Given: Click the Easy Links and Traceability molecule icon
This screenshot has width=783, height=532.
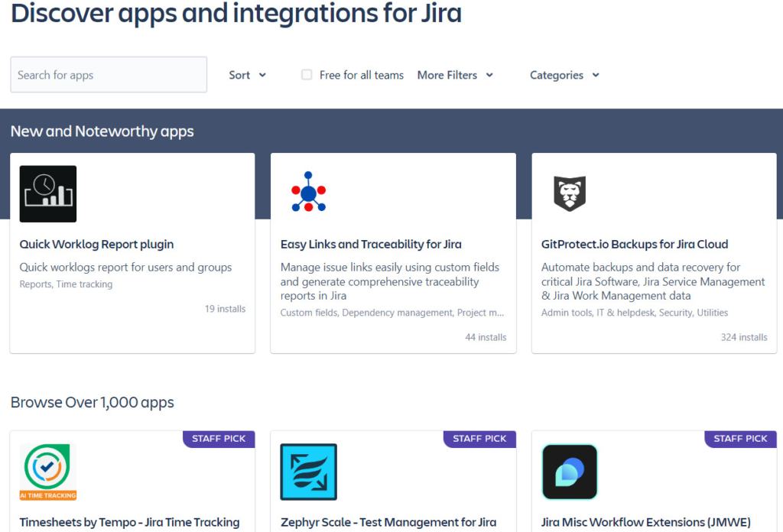Looking at the screenshot, I should (x=308, y=191).
